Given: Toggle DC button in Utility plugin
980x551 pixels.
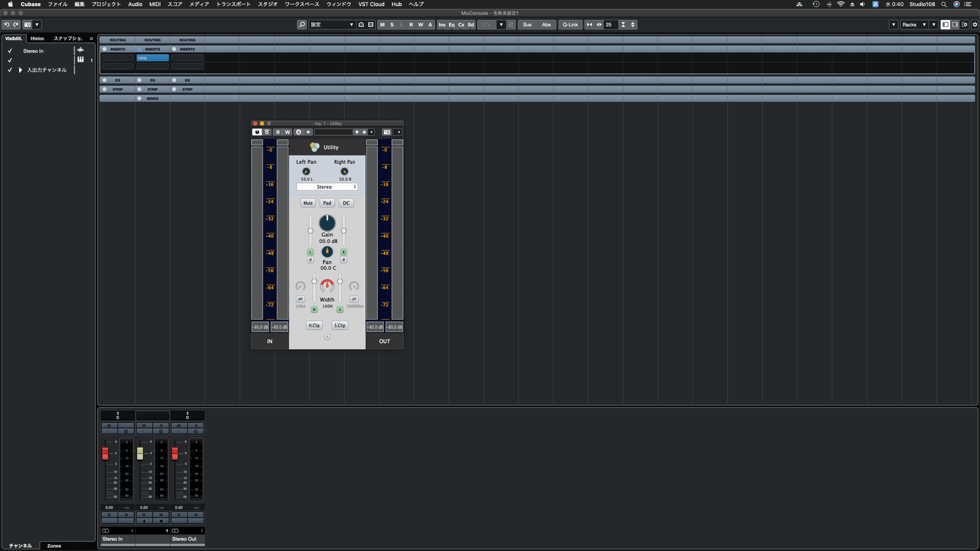Looking at the screenshot, I should click(346, 203).
